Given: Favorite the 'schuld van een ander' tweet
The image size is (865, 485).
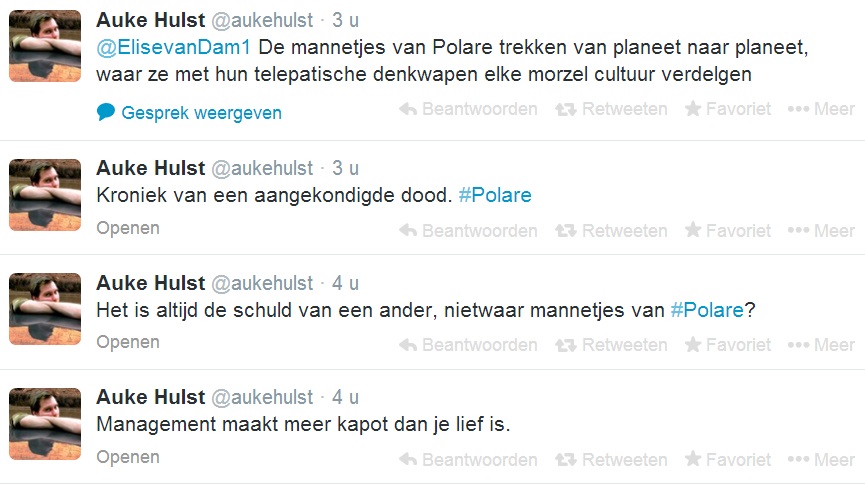Looking at the screenshot, I should (x=727, y=345).
